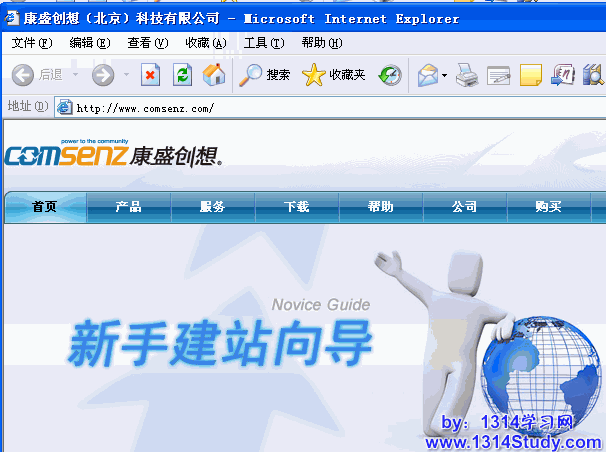
Task: Refresh the page with the green arrows icon
Action: click(x=182, y=75)
